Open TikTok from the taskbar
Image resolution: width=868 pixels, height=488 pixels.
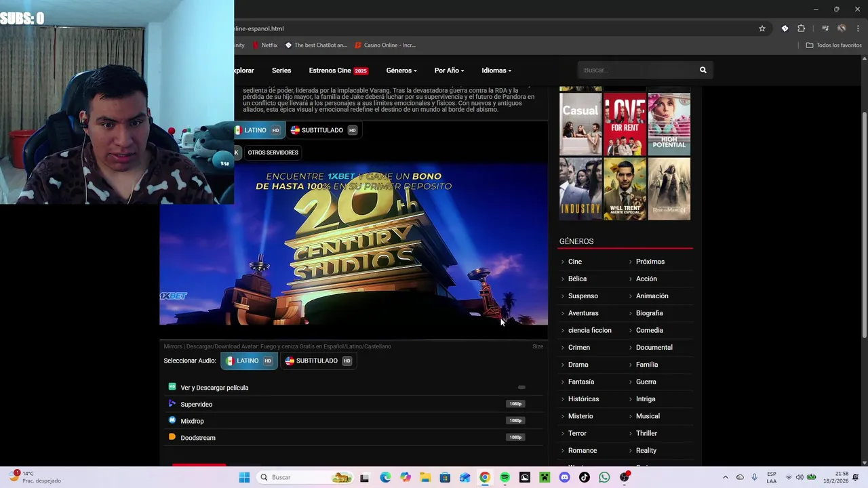pos(585,477)
